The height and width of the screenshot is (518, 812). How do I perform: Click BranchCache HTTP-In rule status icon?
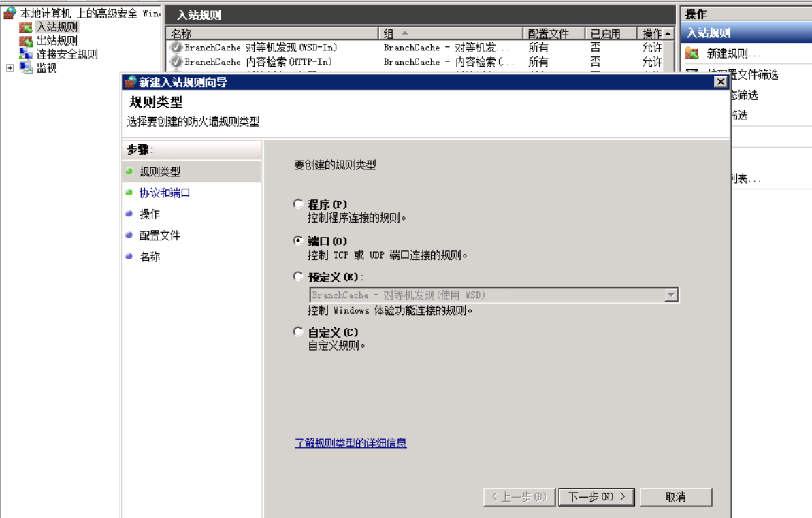point(176,62)
